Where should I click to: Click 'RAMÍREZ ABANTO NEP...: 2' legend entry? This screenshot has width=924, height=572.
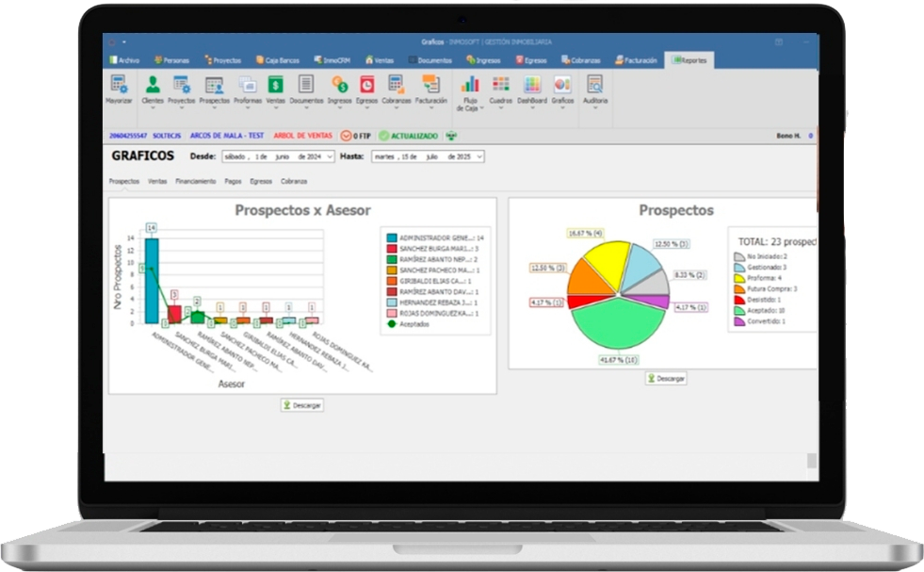tap(432, 259)
